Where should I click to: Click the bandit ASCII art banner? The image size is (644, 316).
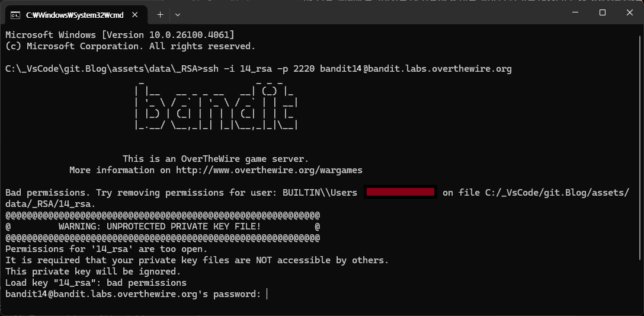[216, 106]
